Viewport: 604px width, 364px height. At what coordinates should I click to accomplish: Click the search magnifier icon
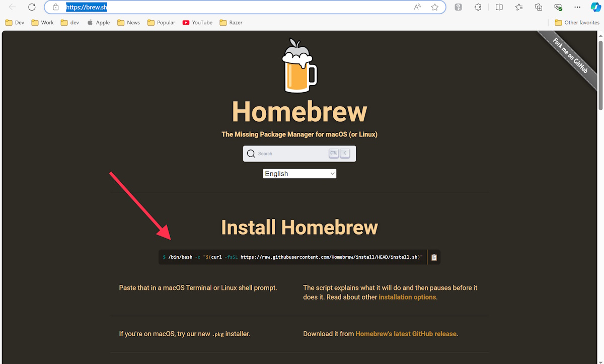(251, 154)
